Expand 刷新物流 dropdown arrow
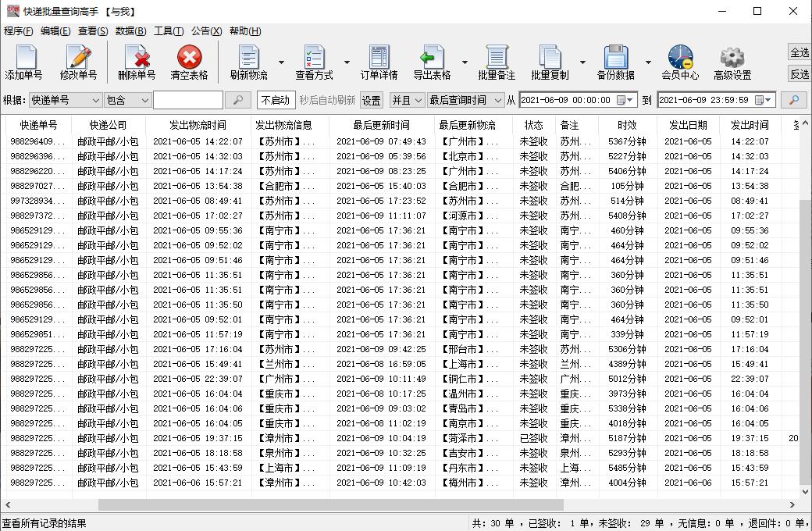The width and height of the screenshot is (812, 531). pyautogui.click(x=281, y=62)
